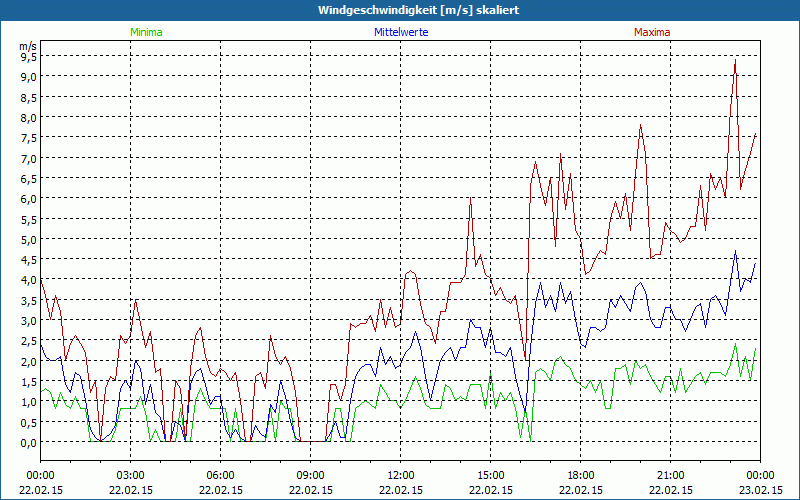This screenshot has width=800, height=500.
Task: Click the 9,0 y-axis value
Action: coord(28,77)
